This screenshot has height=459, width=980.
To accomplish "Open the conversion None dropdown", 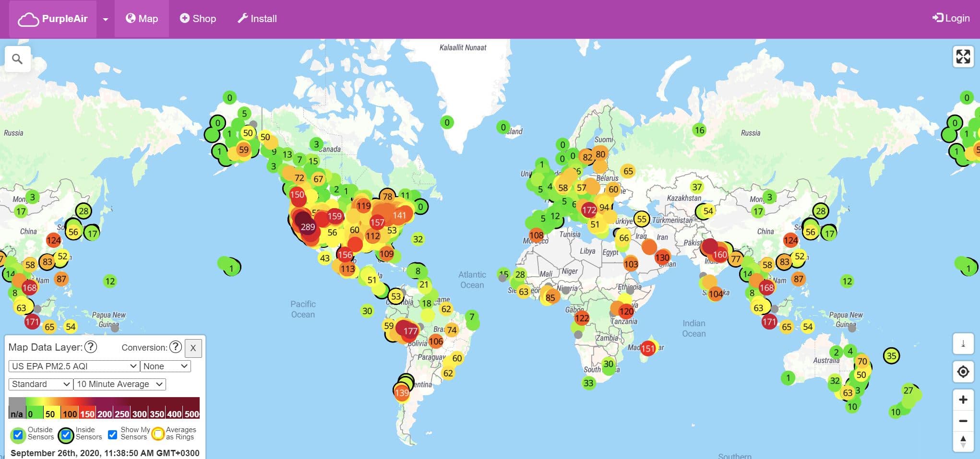I will [166, 366].
